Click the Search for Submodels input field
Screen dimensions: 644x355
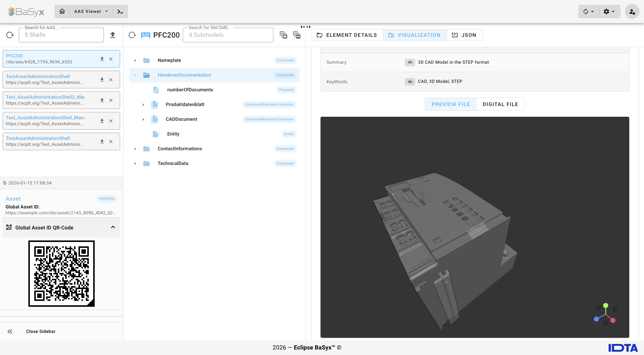228,35
